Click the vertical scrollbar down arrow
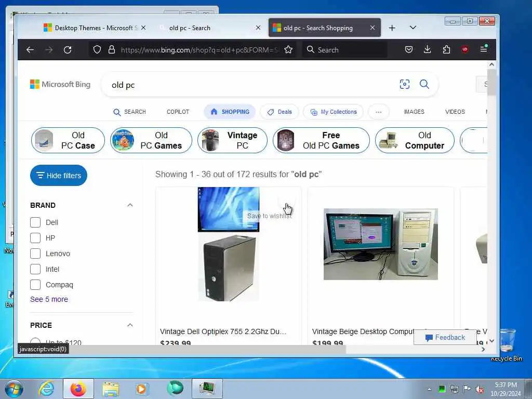The image size is (532, 399). pyautogui.click(x=491, y=341)
